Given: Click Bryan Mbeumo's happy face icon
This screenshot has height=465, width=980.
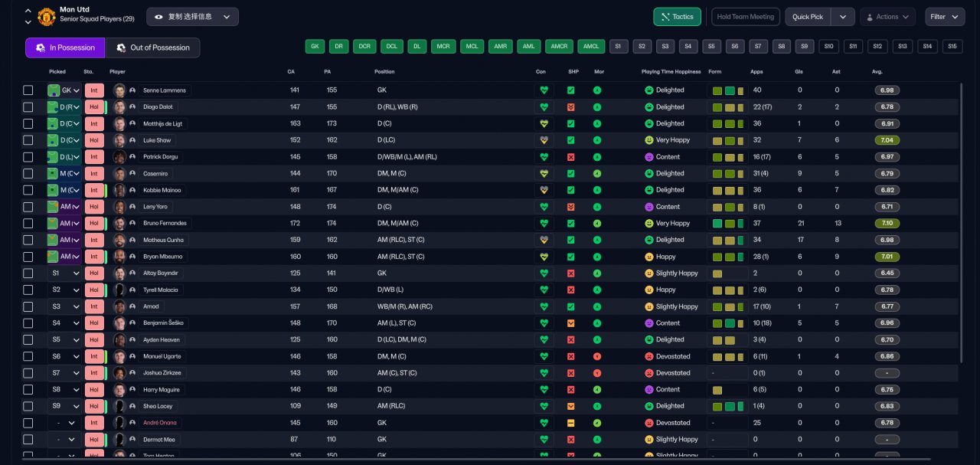Looking at the screenshot, I should coord(648,257).
